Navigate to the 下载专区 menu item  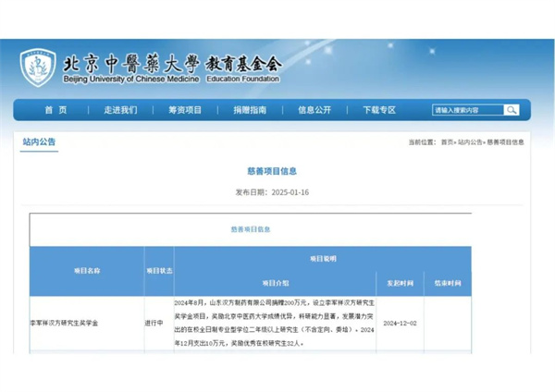(379, 110)
